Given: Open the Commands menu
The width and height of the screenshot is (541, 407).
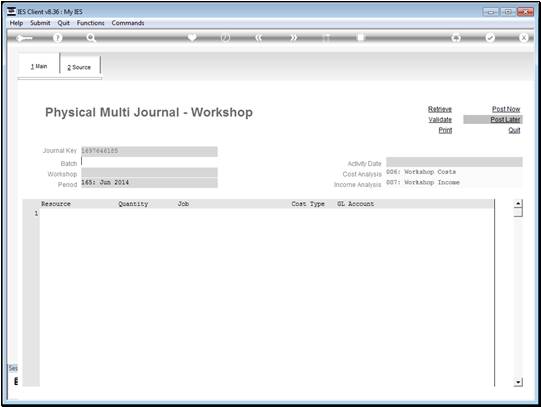Looking at the screenshot, I should tap(128, 23).
